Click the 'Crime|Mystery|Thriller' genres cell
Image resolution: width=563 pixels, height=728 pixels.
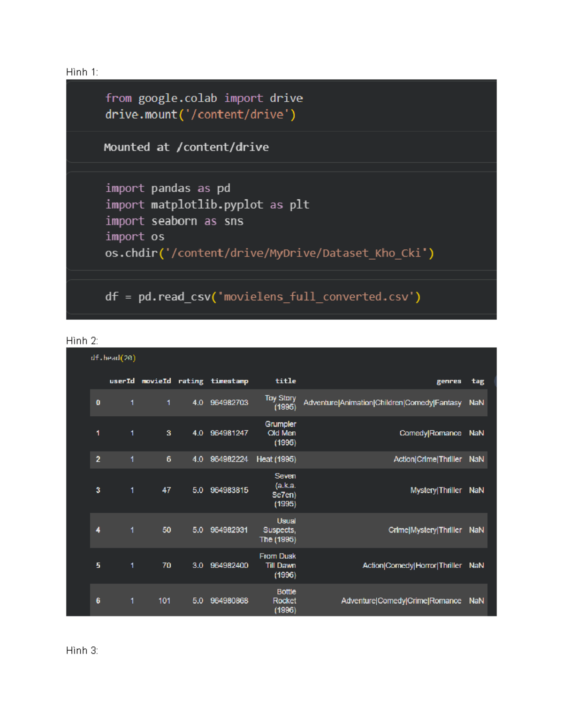426,530
